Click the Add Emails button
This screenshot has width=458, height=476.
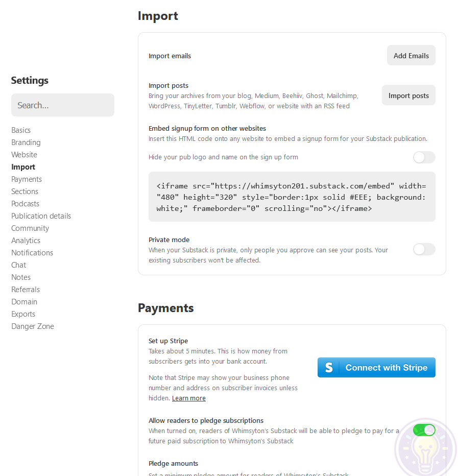pos(411,56)
